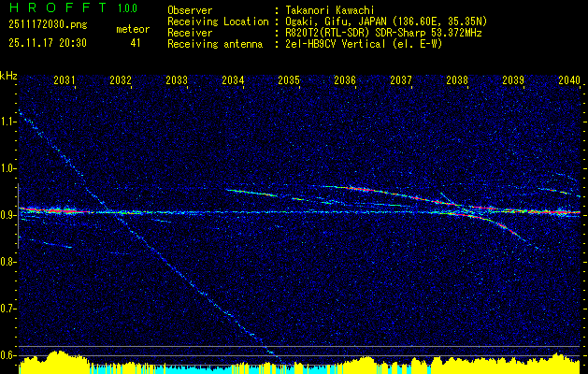Screen dimensions: 588x374
Task: Click the 2036 time marker
Action: point(345,79)
